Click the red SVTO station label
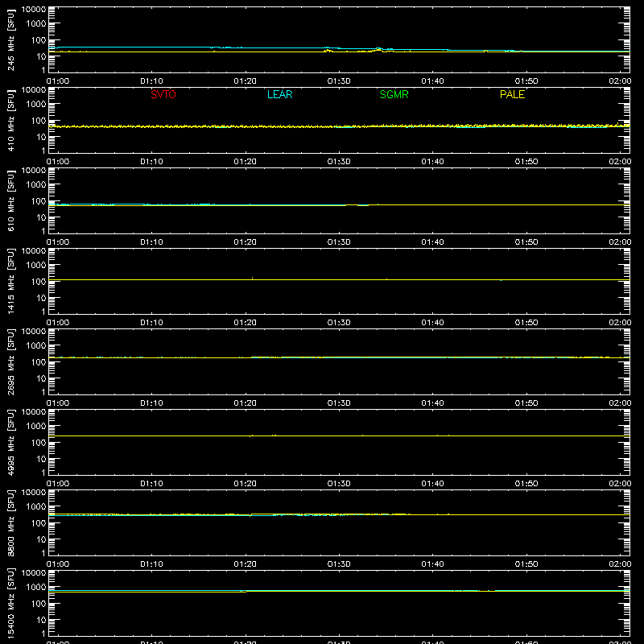This screenshot has height=644, width=644. click(163, 94)
